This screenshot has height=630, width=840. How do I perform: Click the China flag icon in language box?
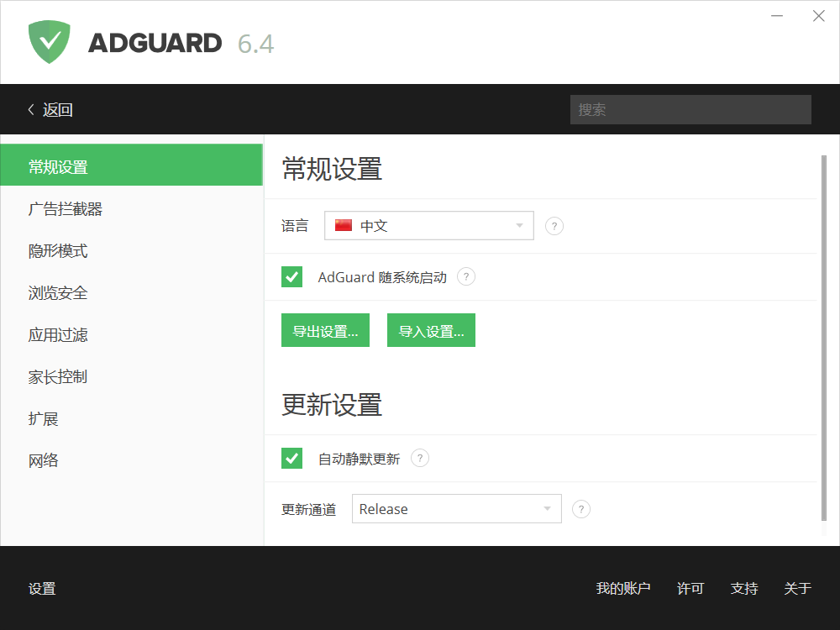pyautogui.click(x=344, y=225)
